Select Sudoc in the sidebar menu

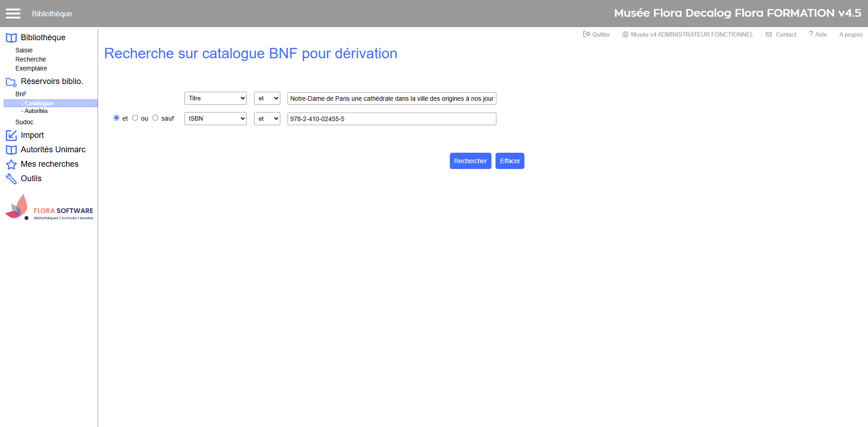(x=24, y=122)
